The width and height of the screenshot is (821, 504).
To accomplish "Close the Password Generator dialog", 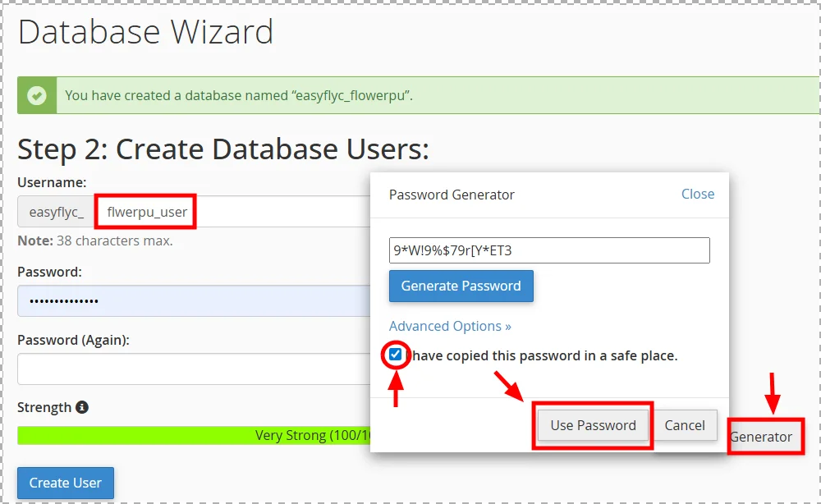I will click(697, 194).
